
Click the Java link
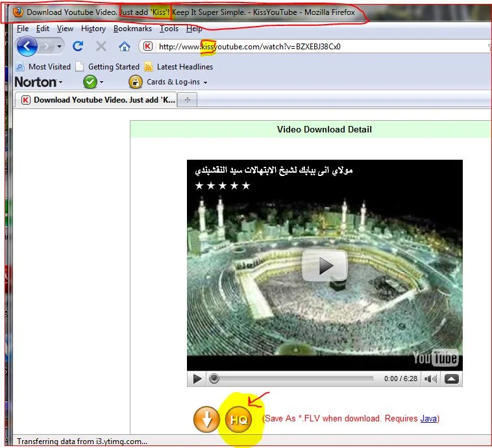tap(428, 419)
